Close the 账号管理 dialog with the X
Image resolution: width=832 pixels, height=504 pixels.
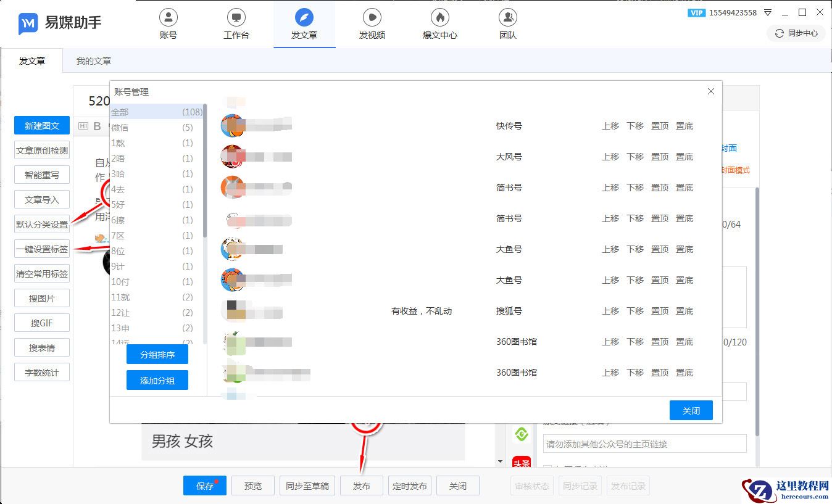click(711, 91)
